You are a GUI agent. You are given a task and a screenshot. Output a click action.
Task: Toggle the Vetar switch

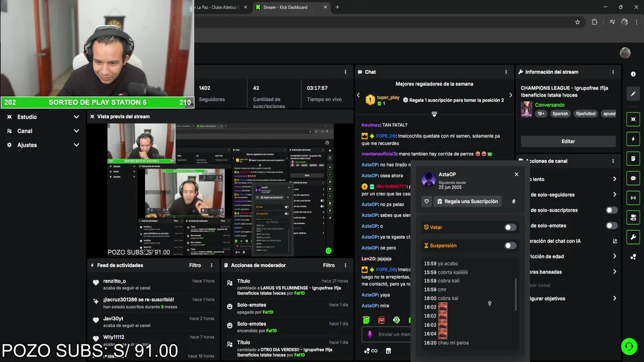click(x=510, y=227)
